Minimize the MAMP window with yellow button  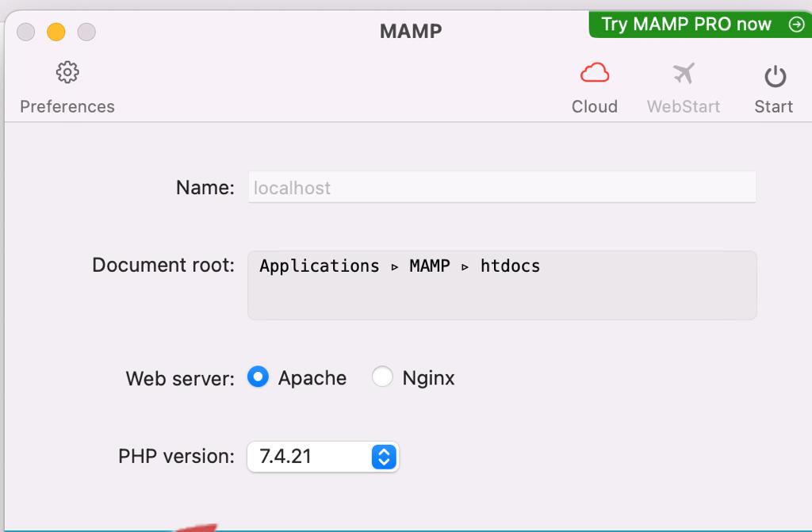click(56, 33)
